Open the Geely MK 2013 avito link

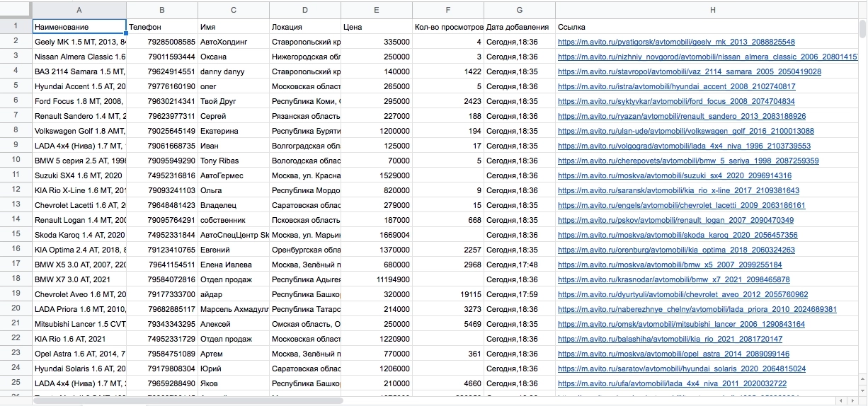pyautogui.click(x=676, y=42)
